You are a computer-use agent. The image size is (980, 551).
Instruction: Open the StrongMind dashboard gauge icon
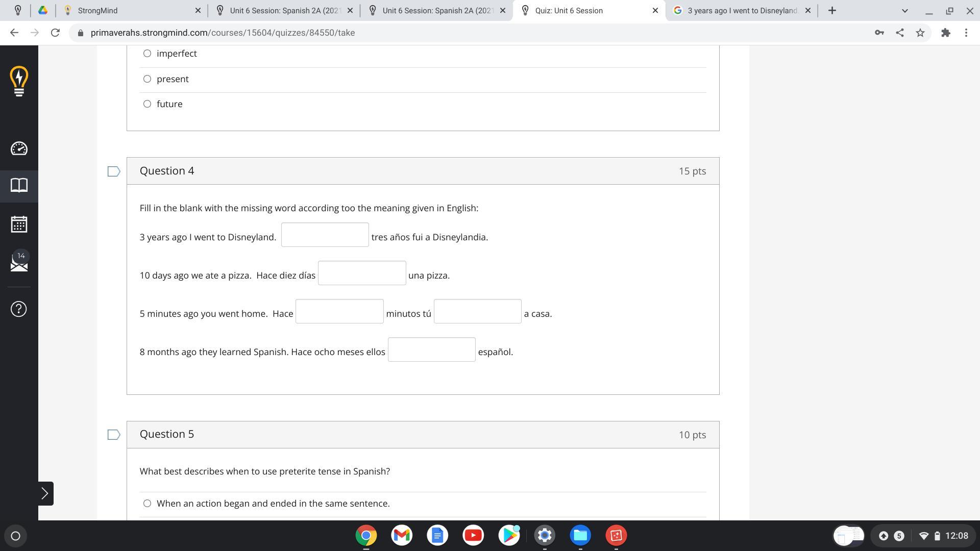tap(19, 148)
